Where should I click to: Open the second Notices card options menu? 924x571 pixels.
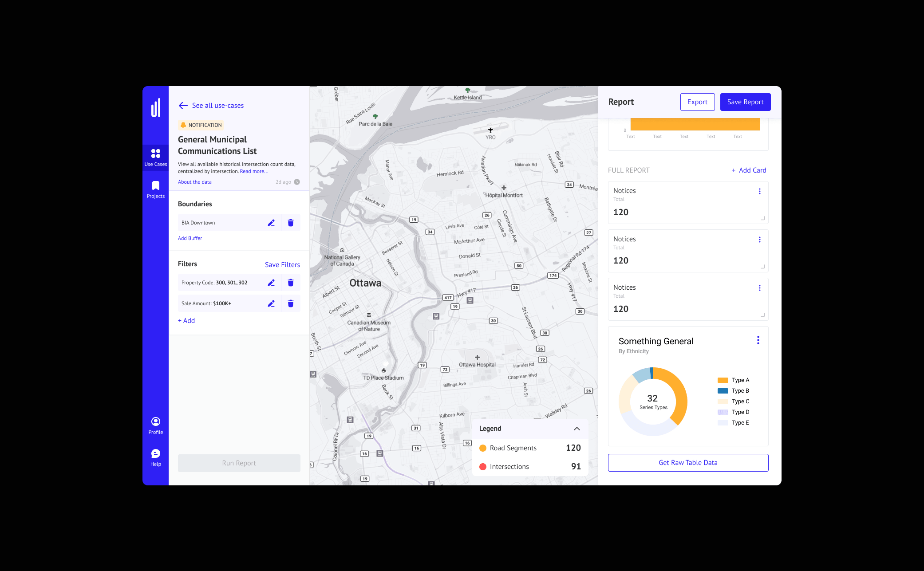tap(760, 240)
